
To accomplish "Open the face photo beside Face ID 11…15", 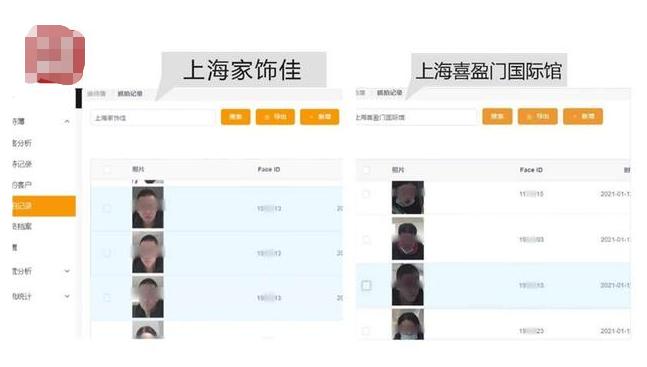I will pyautogui.click(x=408, y=197).
